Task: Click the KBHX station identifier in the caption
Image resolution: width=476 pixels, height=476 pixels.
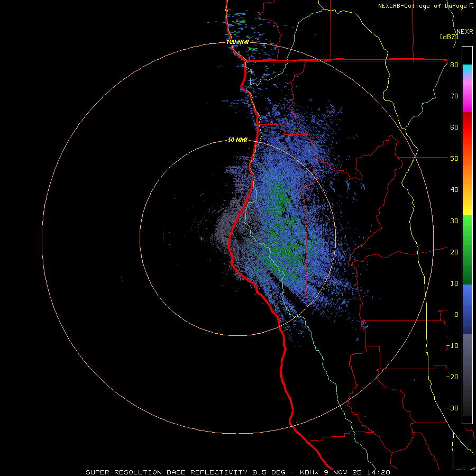Action: coord(310,472)
